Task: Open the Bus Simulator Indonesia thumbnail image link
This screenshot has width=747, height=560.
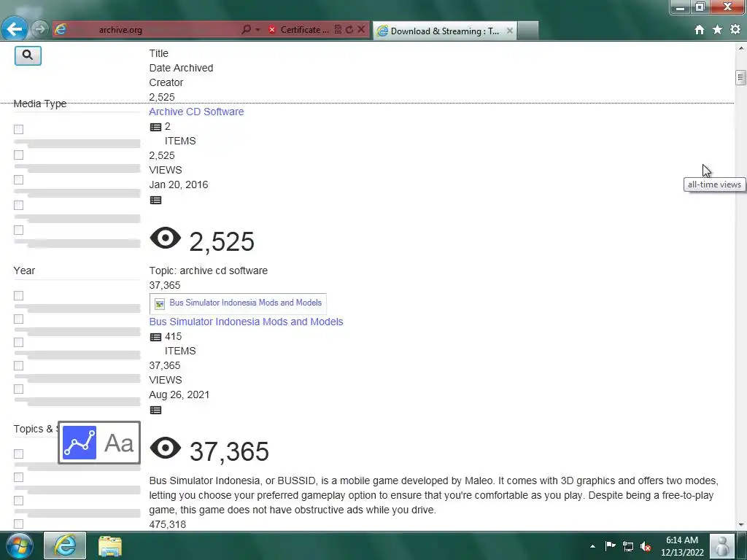Action: point(238,303)
